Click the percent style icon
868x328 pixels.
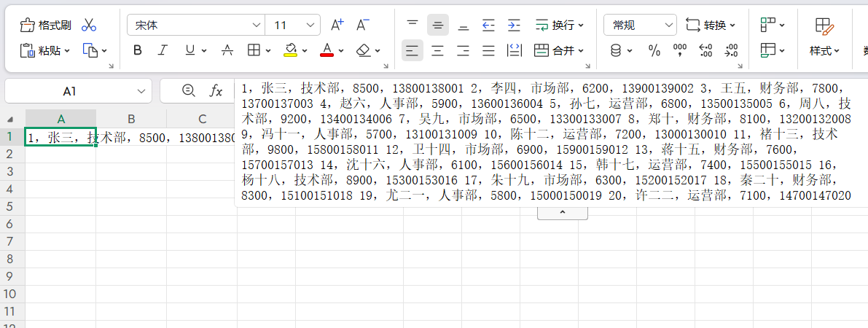point(654,51)
